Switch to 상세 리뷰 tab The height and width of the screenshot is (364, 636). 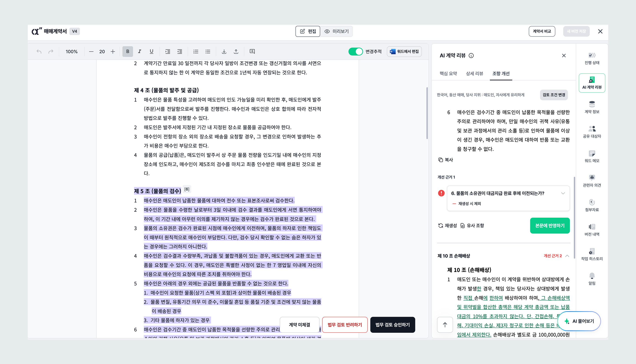474,74
